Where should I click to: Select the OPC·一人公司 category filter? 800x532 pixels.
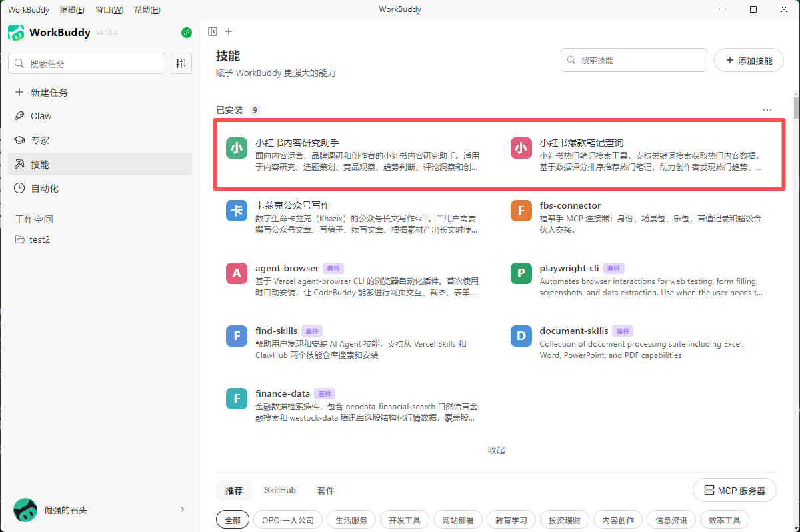click(x=288, y=520)
